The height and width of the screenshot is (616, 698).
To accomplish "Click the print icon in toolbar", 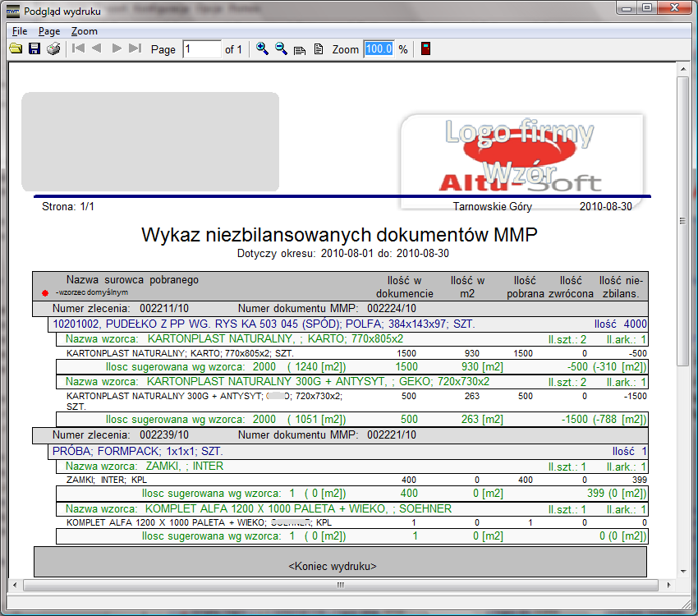I will pyautogui.click(x=53, y=49).
